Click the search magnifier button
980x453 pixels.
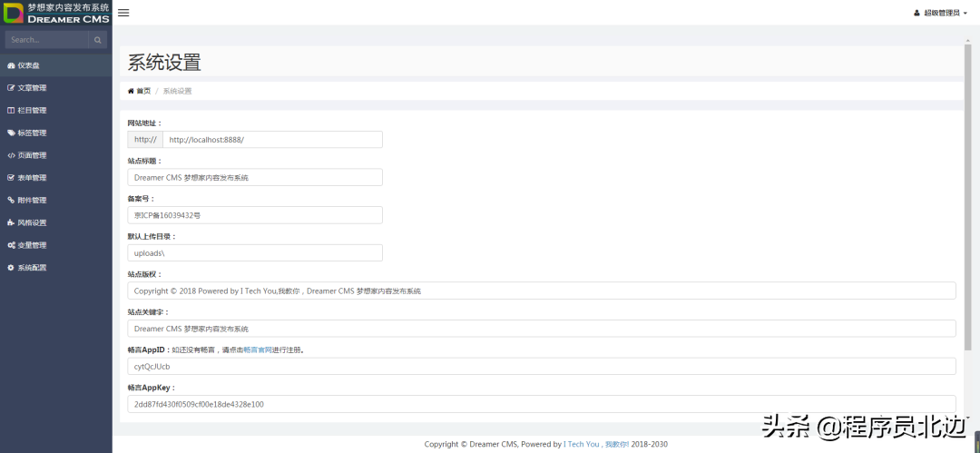(x=97, y=40)
